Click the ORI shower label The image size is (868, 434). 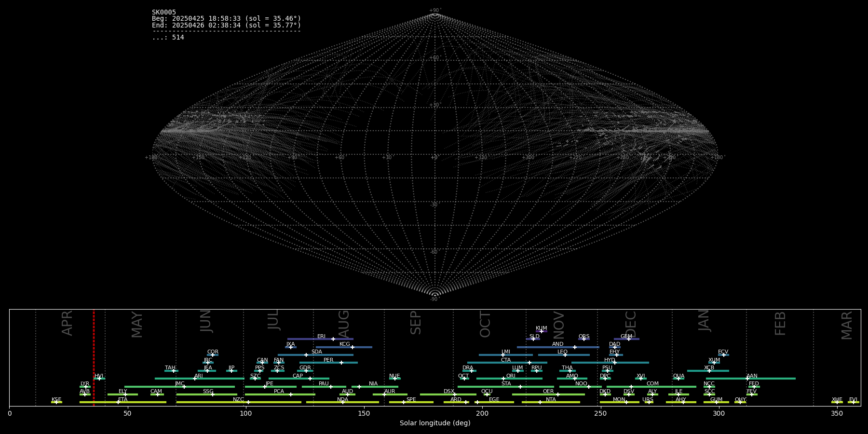tap(511, 376)
